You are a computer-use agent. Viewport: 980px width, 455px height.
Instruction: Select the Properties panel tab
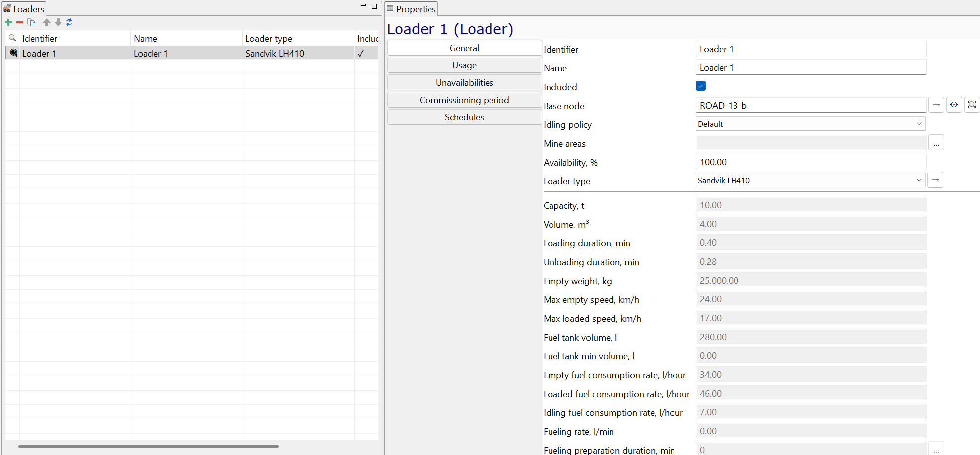[411, 9]
